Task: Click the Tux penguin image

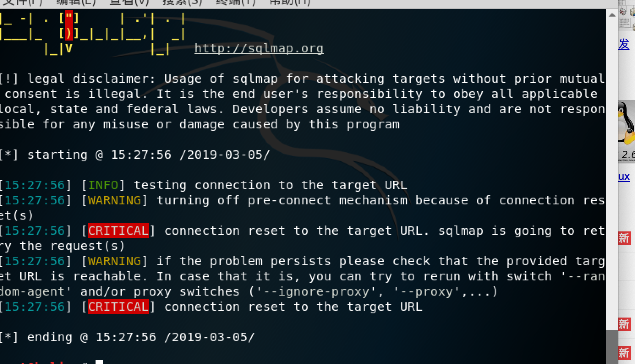Action: 627,123
